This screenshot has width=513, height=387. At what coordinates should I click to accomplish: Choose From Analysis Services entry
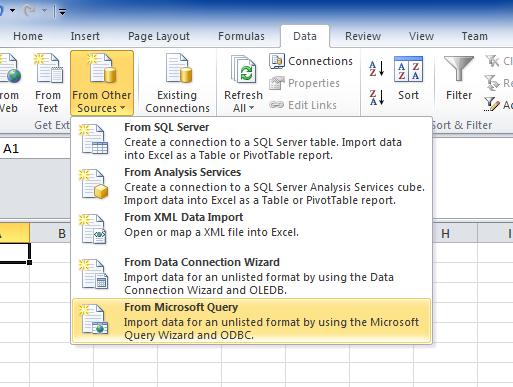point(252,186)
